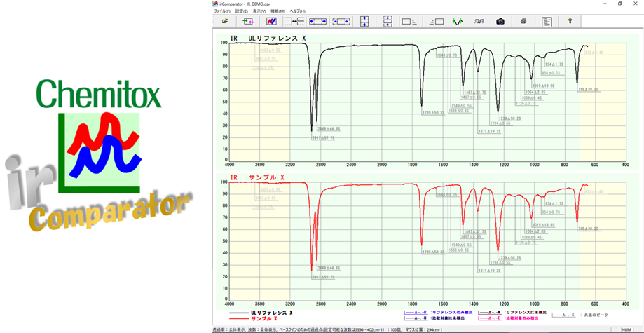
Task: Select the 719 peak label in sample chart
Action: 589,229
